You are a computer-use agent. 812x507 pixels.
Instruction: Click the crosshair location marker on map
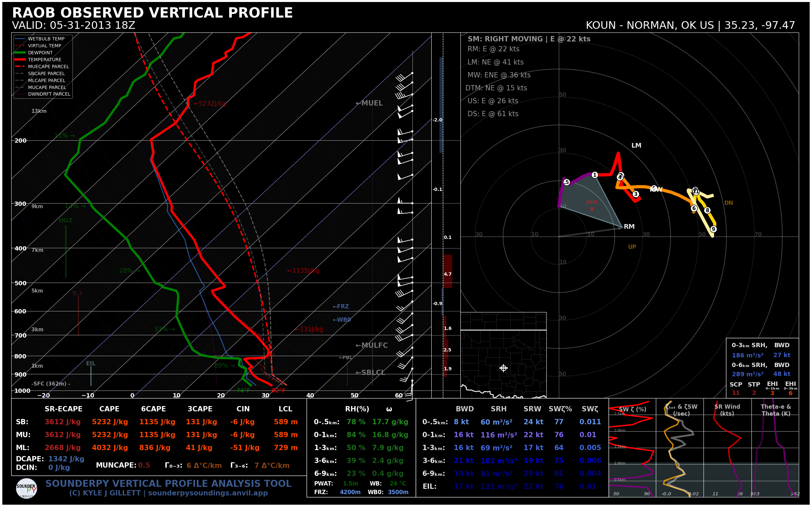[503, 368]
